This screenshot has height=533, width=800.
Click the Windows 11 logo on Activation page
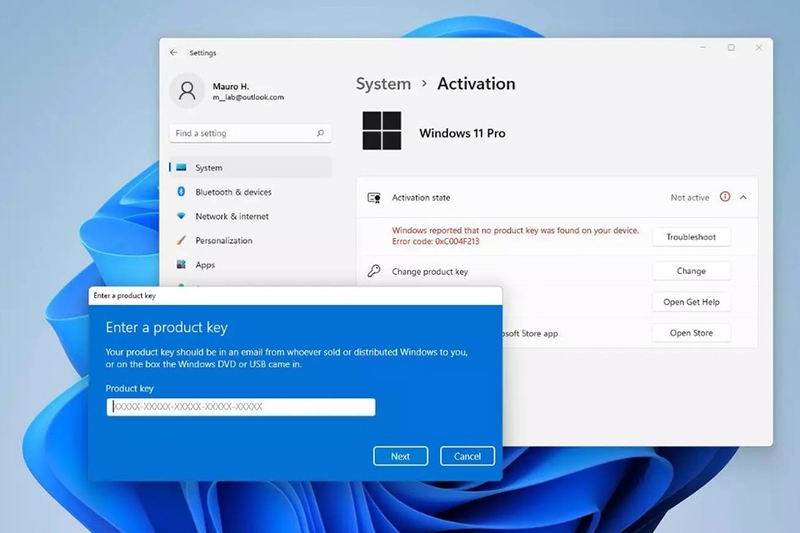tap(382, 131)
